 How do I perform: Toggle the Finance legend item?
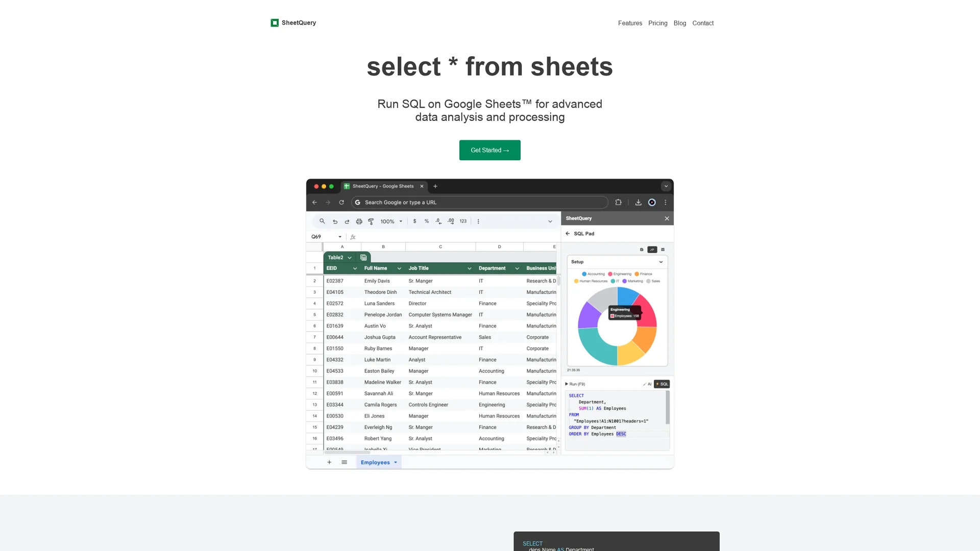coord(643,274)
